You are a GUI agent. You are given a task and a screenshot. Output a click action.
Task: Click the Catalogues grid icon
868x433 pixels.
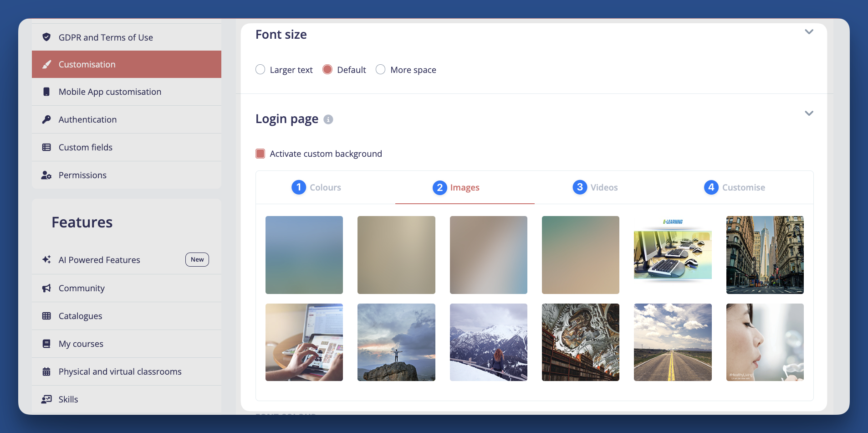(46, 316)
